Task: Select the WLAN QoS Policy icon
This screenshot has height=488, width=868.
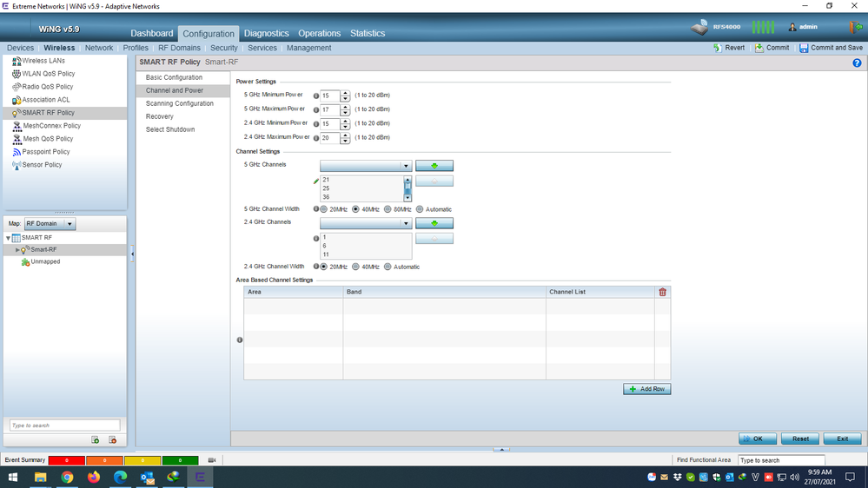Action: click(17, 74)
